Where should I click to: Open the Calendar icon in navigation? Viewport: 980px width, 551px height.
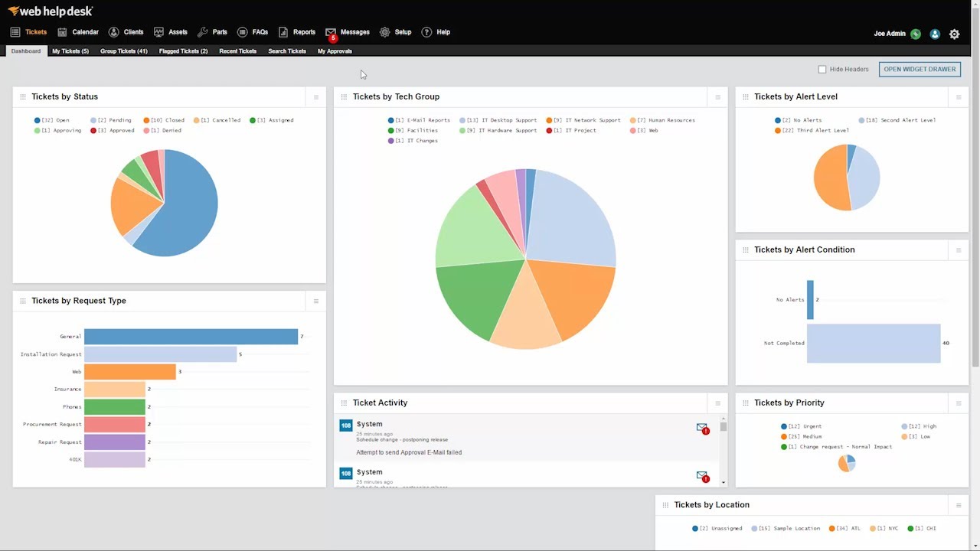(62, 32)
